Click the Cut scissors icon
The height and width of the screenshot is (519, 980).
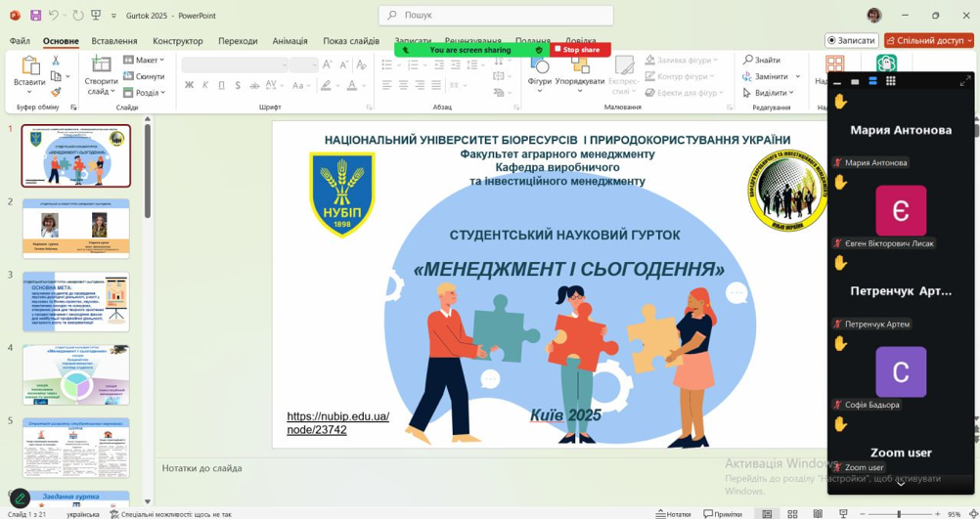coord(56,61)
